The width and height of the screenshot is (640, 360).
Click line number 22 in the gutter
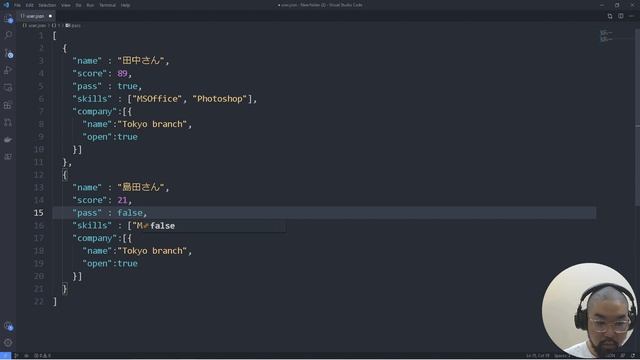click(38, 301)
